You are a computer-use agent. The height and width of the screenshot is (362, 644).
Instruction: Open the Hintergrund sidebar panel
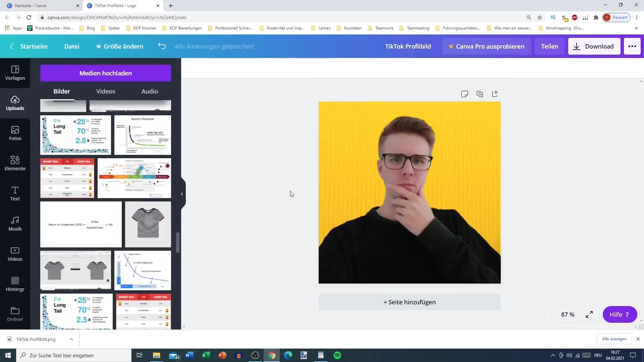15,284
